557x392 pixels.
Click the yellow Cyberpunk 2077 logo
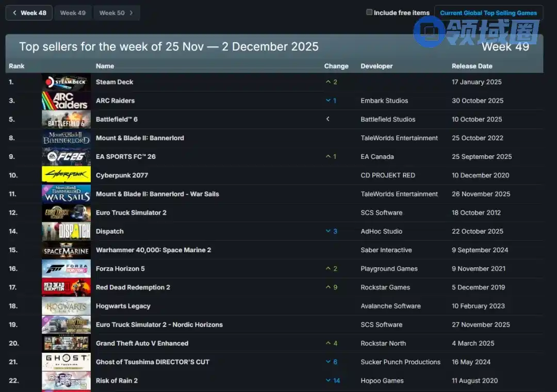[66, 175]
